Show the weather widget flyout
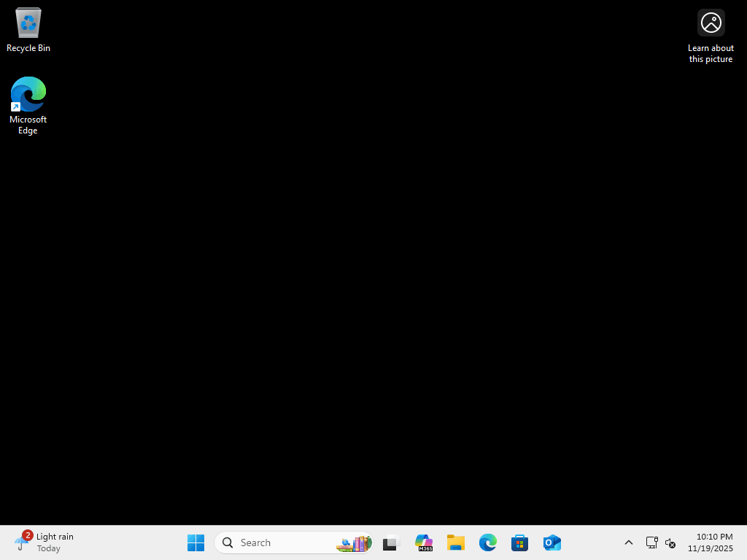The image size is (747, 560). coord(44,542)
